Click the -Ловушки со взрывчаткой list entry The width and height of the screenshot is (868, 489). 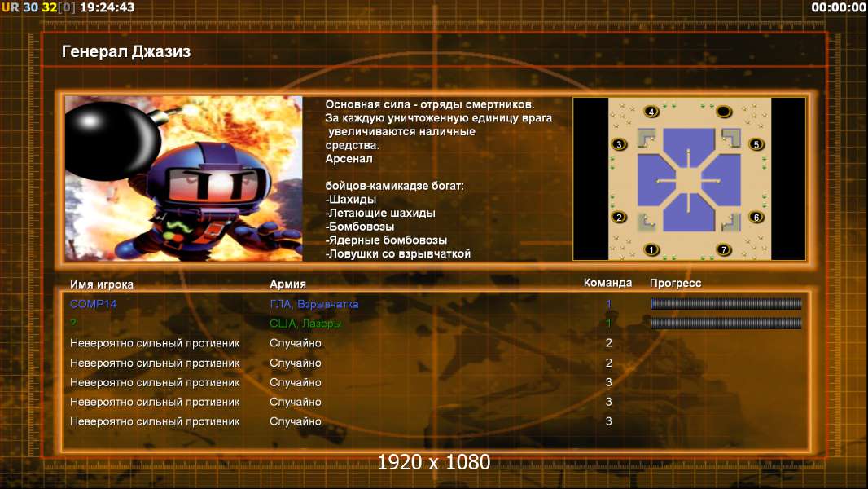398,253
